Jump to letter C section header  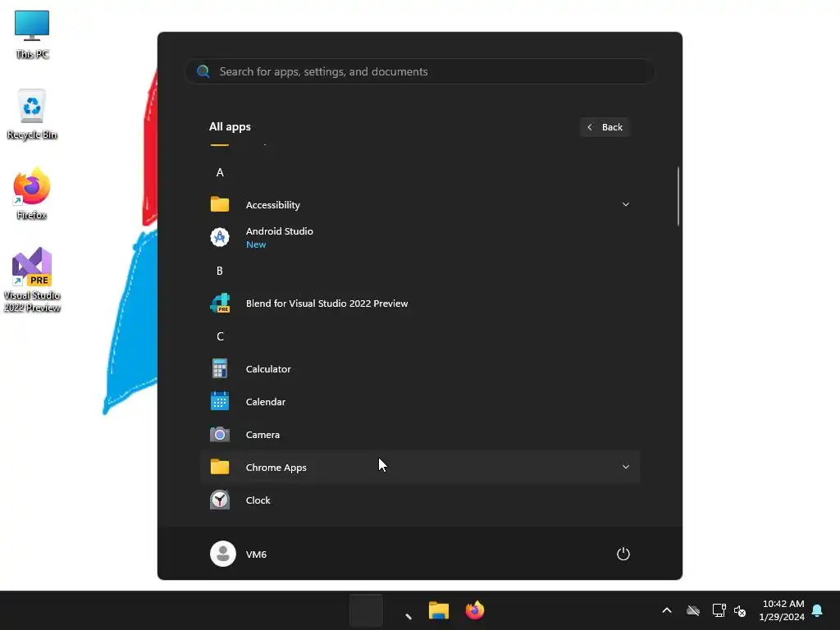pyautogui.click(x=220, y=336)
